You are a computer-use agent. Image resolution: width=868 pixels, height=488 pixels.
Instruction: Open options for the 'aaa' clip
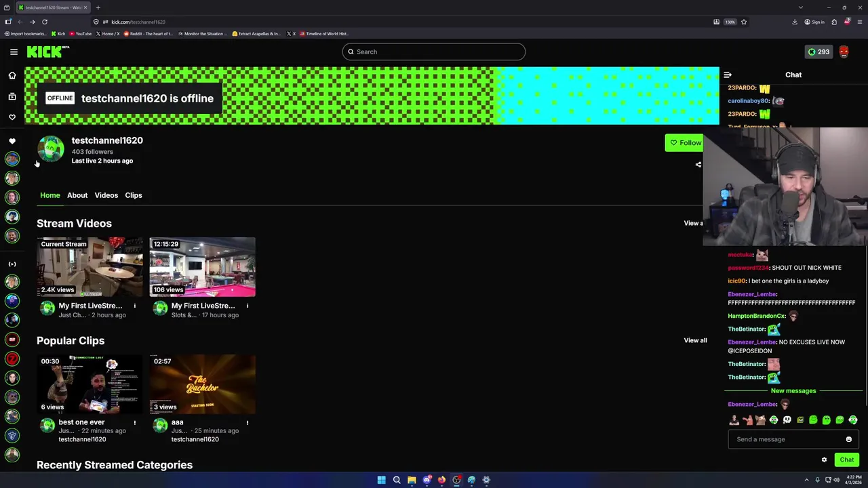(247, 422)
